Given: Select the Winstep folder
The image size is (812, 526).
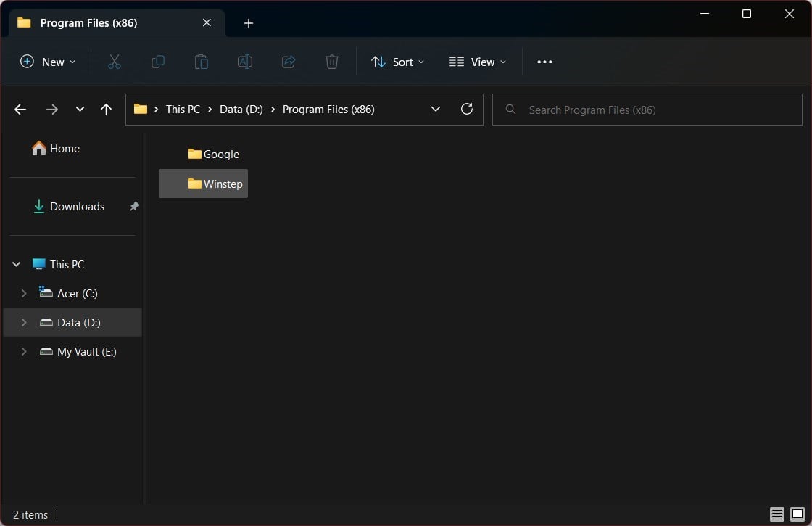Looking at the screenshot, I should 203,184.
